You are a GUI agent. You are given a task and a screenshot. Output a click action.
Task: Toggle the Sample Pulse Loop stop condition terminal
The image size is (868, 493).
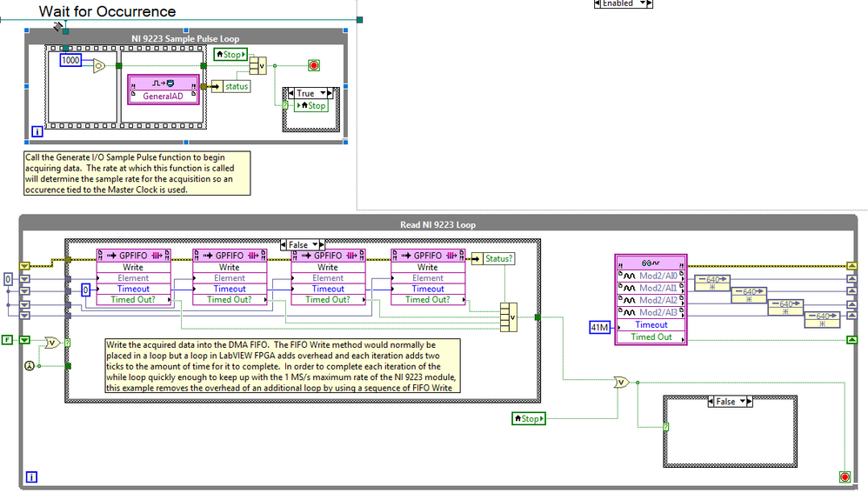pos(314,66)
